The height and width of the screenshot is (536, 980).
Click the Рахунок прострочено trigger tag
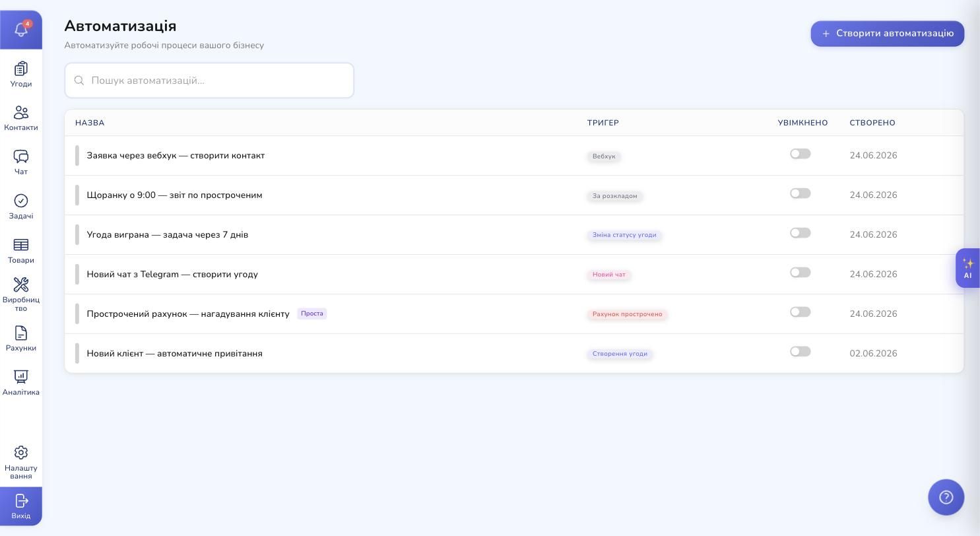628,314
